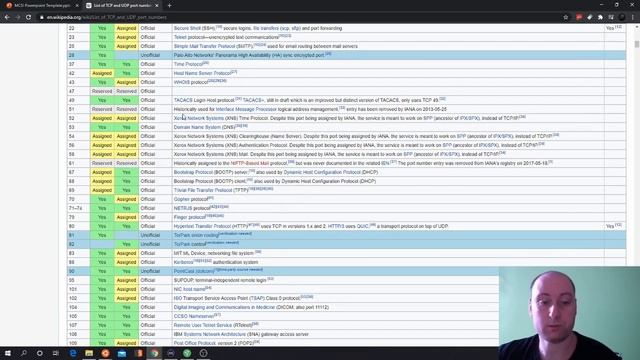Click port number 53 cell
Screen dimensions: 640x360
[x=78, y=127]
